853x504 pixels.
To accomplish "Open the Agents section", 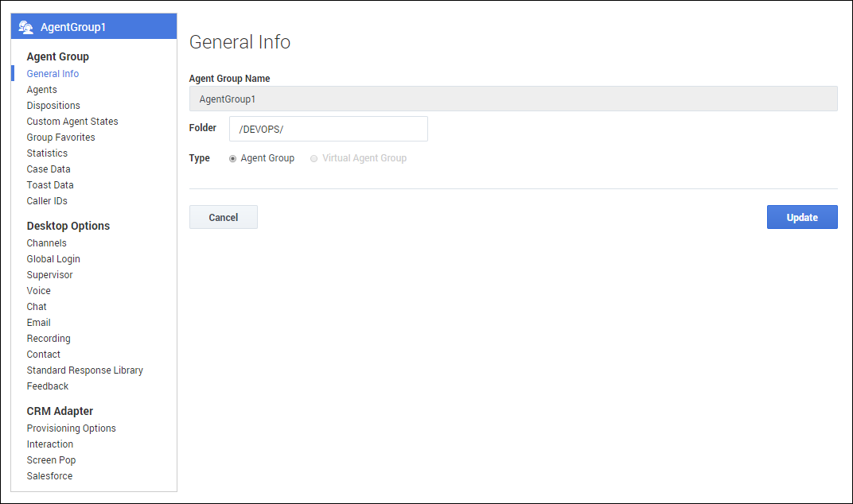I will pos(42,90).
